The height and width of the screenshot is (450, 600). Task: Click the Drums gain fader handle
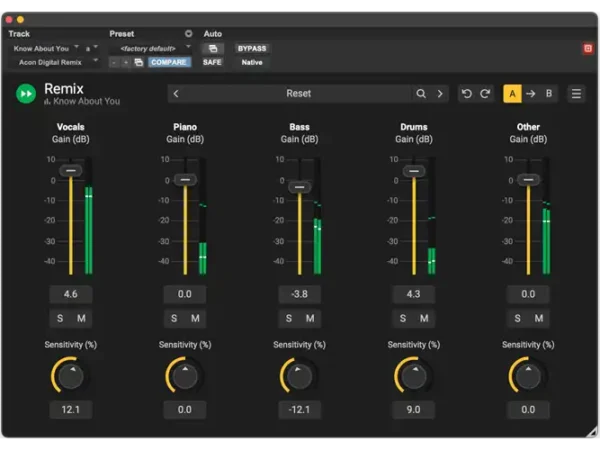(x=414, y=171)
